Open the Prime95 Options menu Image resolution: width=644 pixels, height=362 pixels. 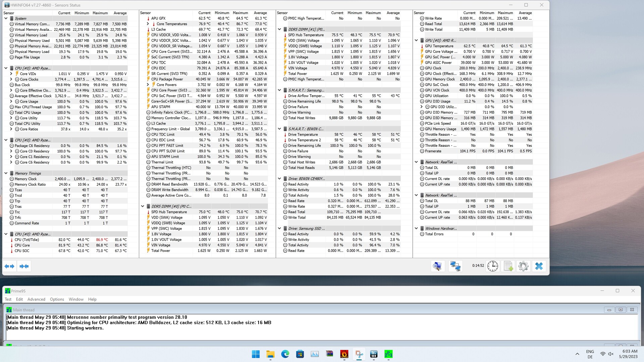57,299
